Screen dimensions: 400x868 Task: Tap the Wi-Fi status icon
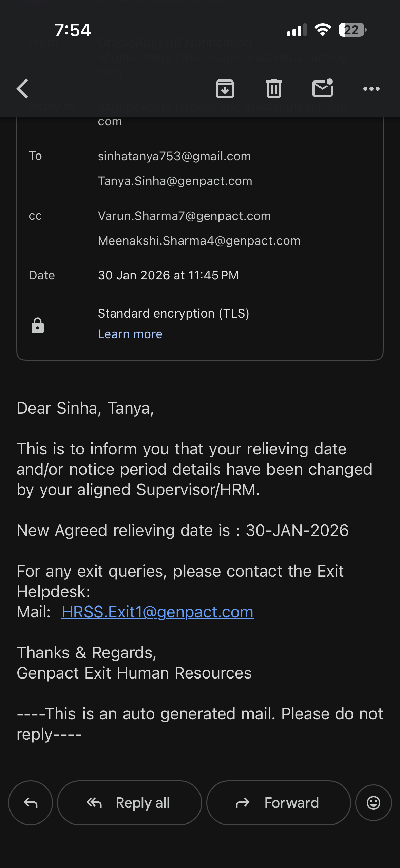tap(323, 30)
